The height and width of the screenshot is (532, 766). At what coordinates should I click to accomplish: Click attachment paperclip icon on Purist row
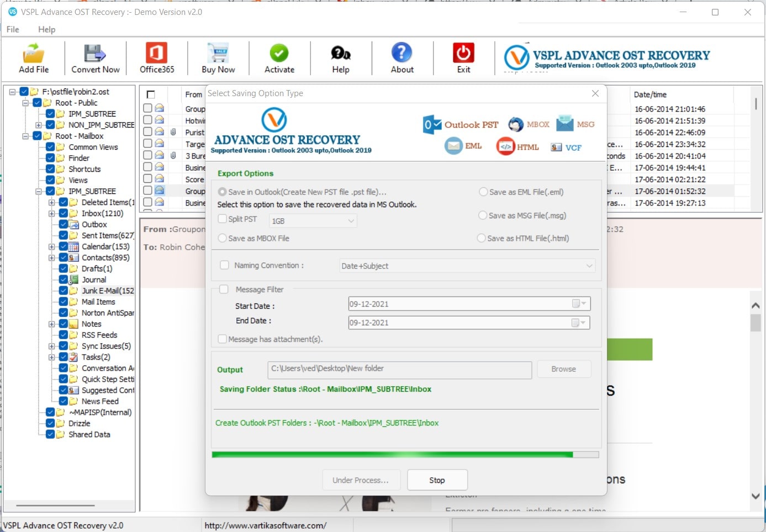coord(173,132)
